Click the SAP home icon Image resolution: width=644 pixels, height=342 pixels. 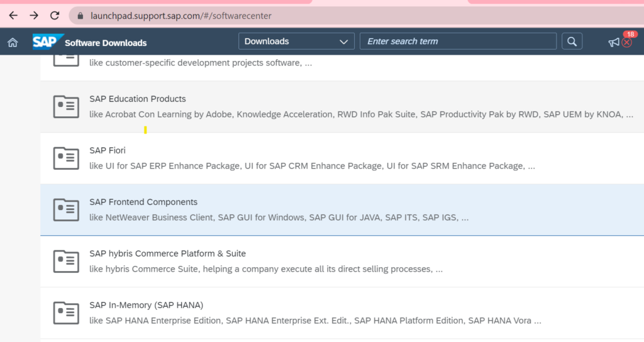(13, 42)
